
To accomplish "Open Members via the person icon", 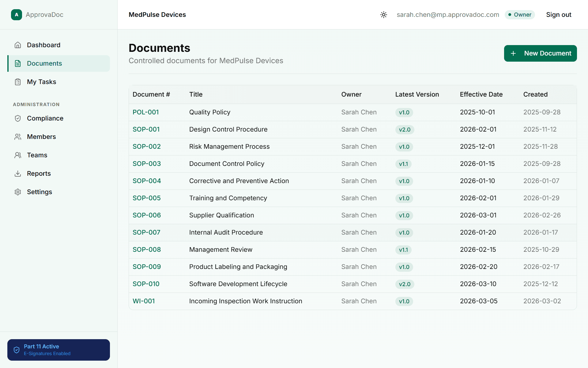I will click(18, 136).
